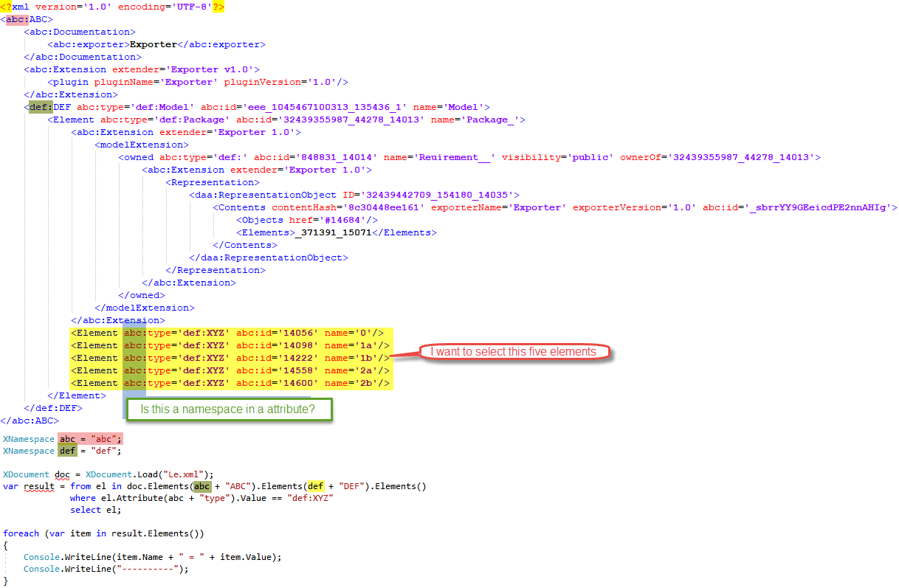The height and width of the screenshot is (588, 899).
Task: Click the XNamespace def declaration line
Action: (x=62, y=451)
